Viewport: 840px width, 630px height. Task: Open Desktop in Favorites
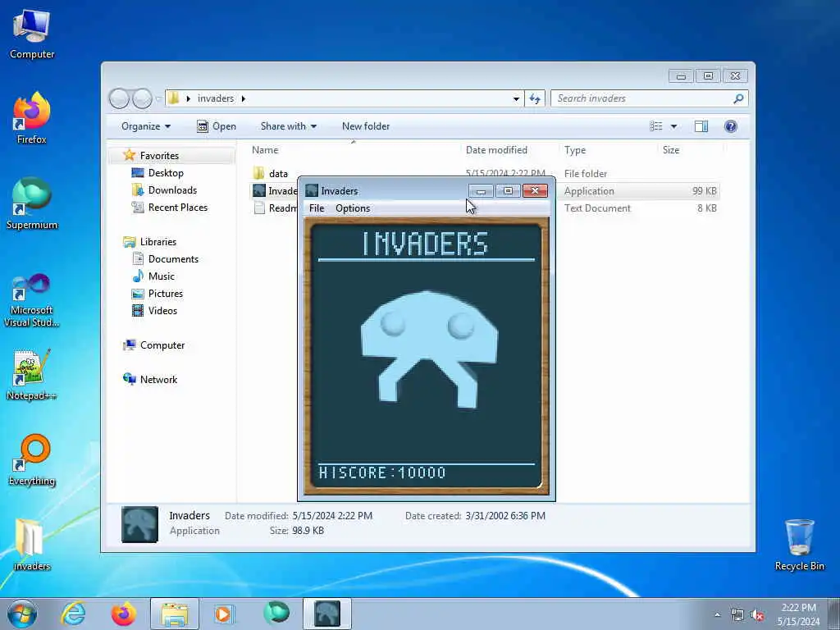point(166,173)
